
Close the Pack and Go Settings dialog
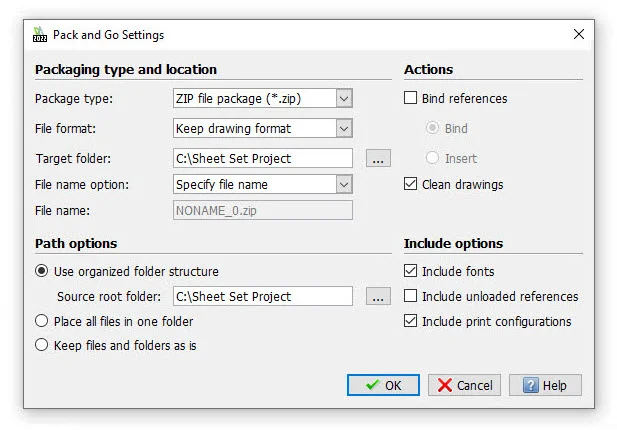[x=578, y=35]
